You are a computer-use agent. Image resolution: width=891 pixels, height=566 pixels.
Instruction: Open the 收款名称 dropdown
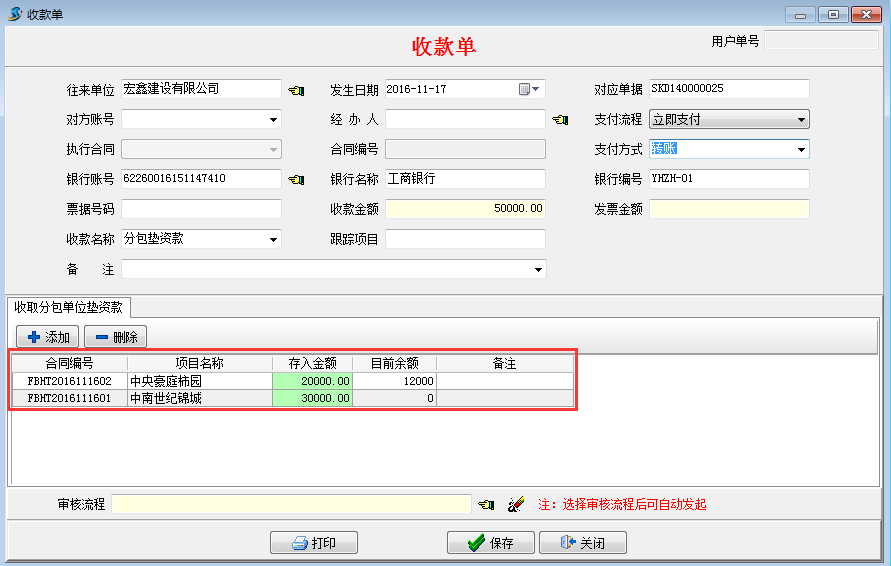point(273,240)
